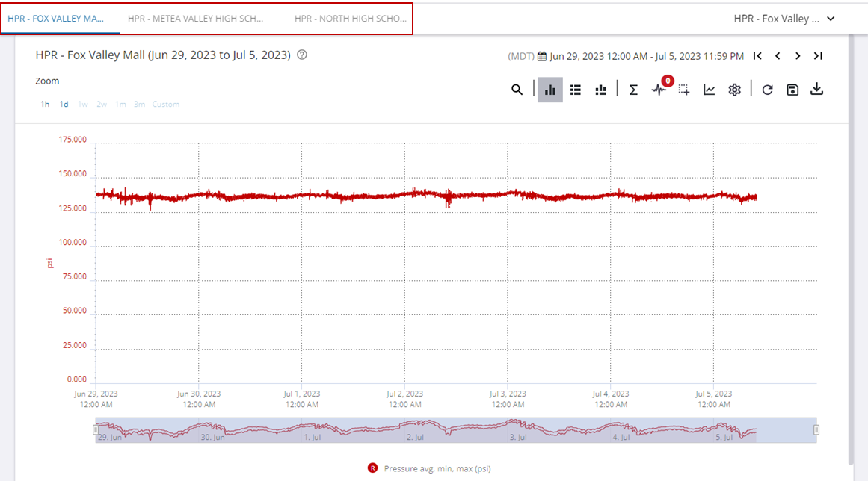Image resolution: width=868 pixels, height=481 pixels.
Task: Open the events pulse icon with badge
Action: point(659,90)
